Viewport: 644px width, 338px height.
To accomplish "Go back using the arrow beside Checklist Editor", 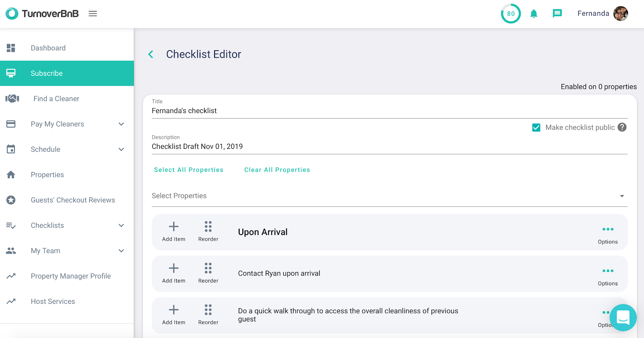I will pos(151,54).
